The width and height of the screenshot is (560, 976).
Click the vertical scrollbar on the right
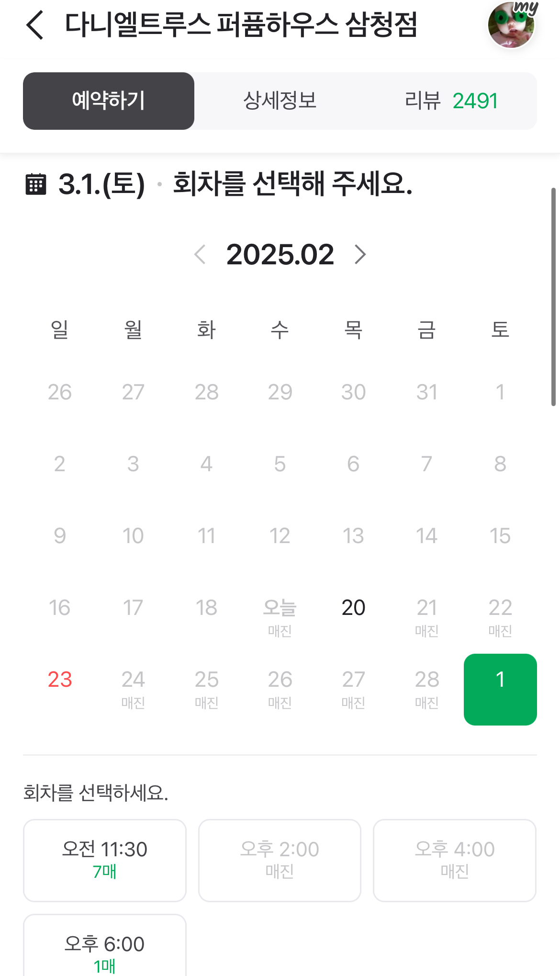(x=553, y=297)
